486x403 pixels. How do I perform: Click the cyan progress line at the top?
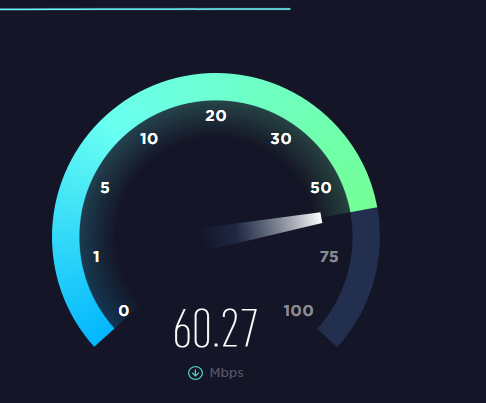click(x=145, y=9)
